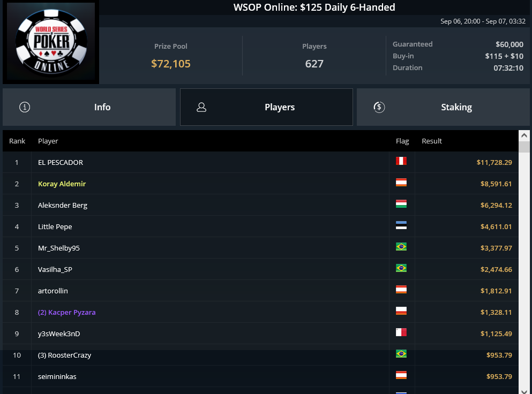Viewport: 532px width, 394px height.
Task: Click EL PESCADOR's Peru flag icon
Action: [x=401, y=161]
